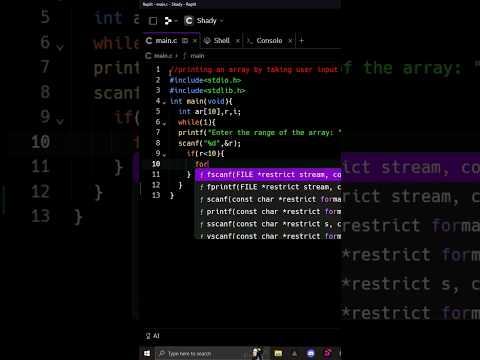Click the scanf("%d",&r); line

tap(209, 143)
